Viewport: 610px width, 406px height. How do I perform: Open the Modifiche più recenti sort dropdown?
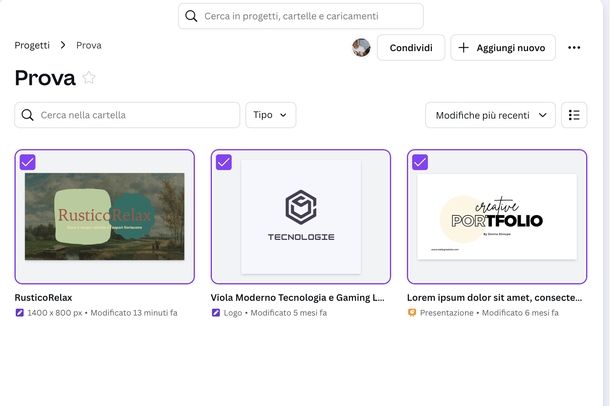click(490, 115)
